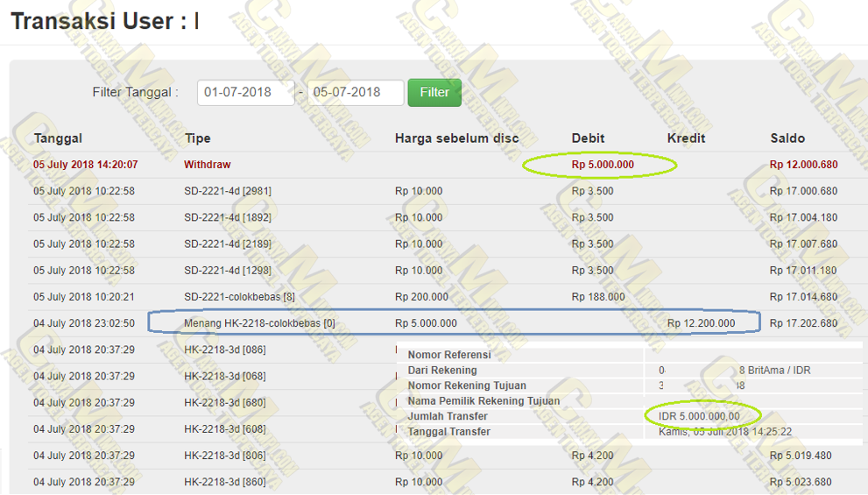Click the IDR 5.000.000,00 transfer amount
This screenshot has height=495, width=868.
tap(699, 416)
